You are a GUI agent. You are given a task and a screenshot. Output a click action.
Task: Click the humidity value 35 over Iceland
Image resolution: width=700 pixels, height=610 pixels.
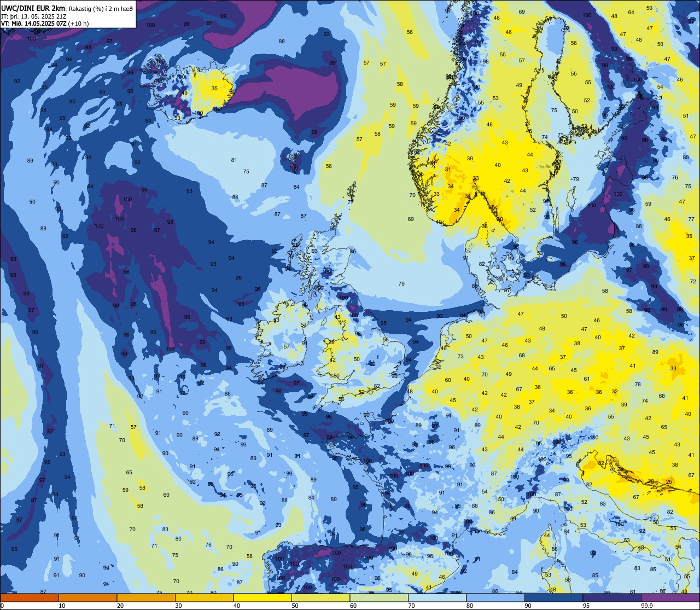point(214,88)
